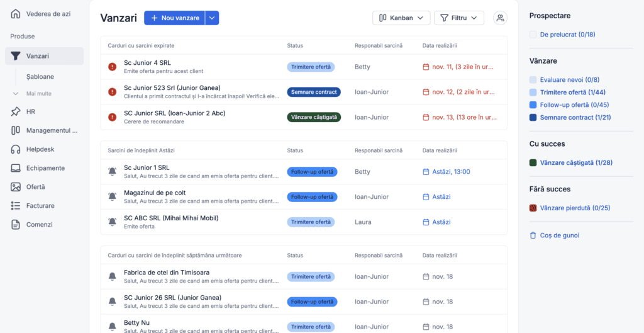Open the users icon button near Filtru
The height and width of the screenshot is (333, 644).
pyautogui.click(x=500, y=18)
